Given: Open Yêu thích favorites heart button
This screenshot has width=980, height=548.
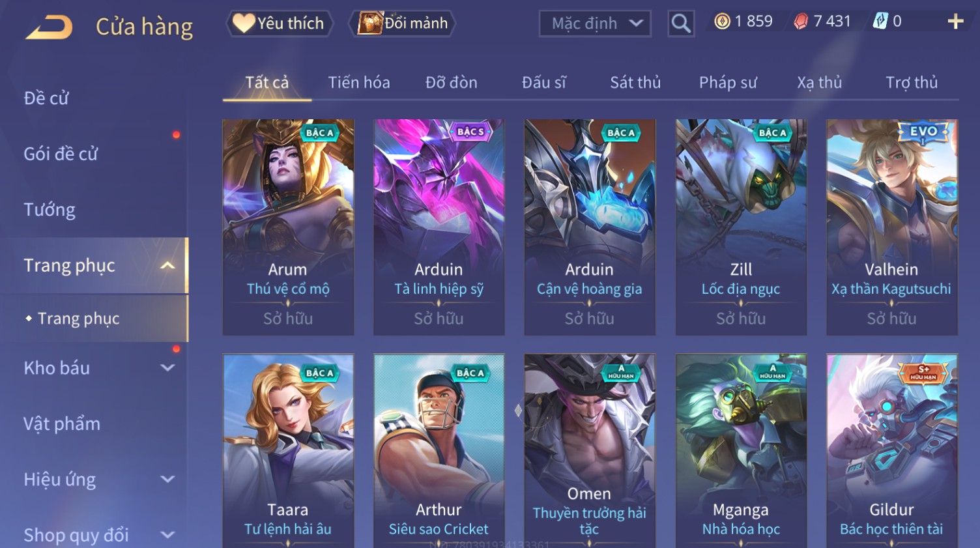Looking at the screenshot, I should tap(280, 23).
